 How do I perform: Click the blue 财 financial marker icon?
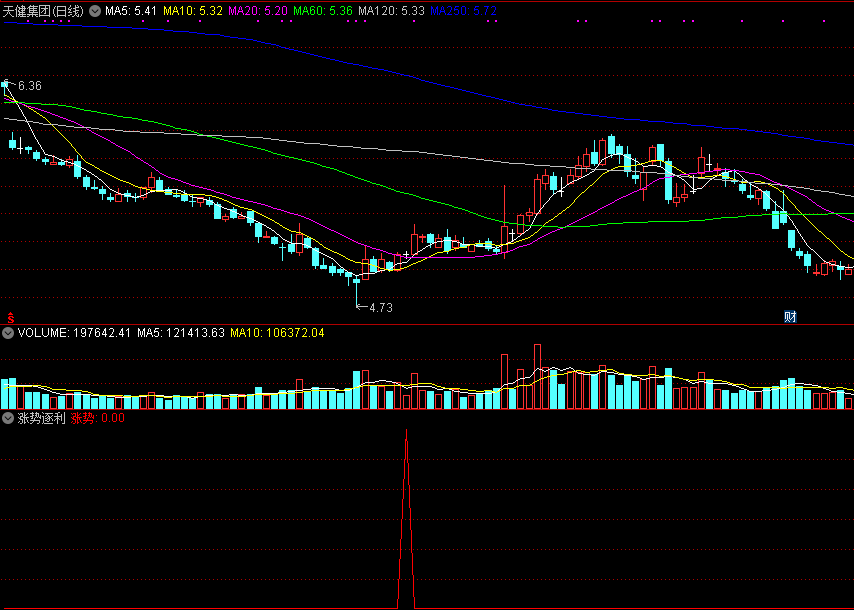point(790,316)
